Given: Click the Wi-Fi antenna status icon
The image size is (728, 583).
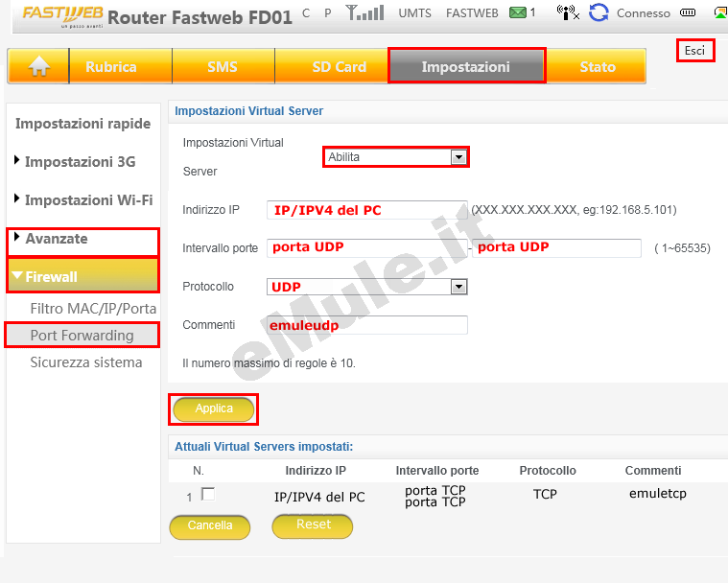Looking at the screenshot, I should pos(568,12).
